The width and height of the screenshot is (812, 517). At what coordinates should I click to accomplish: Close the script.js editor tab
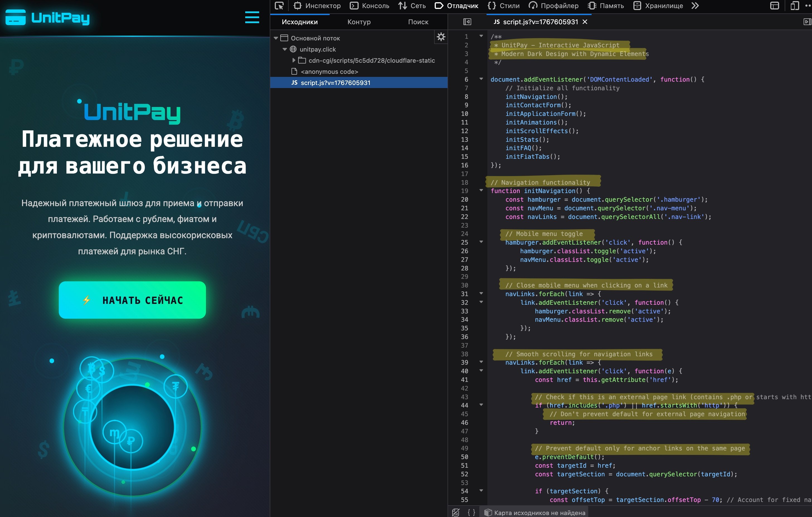click(x=585, y=22)
